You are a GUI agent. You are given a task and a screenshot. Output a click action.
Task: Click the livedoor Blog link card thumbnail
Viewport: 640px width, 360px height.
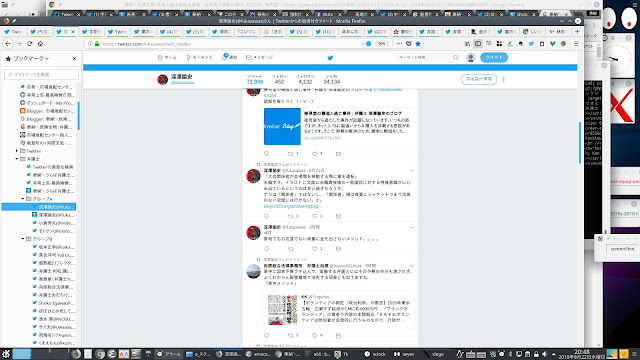pyautogui.click(x=282, y=127)
